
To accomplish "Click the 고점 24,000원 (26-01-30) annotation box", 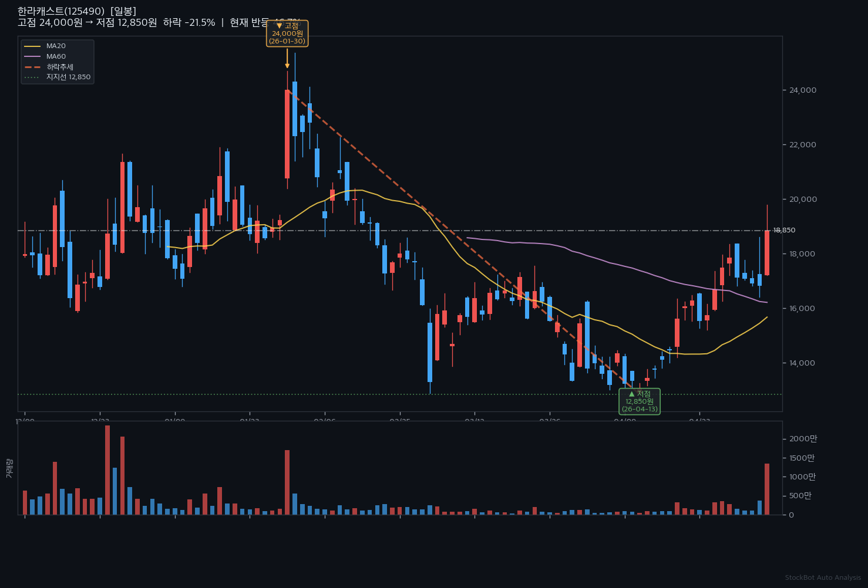I will [287, 33].
